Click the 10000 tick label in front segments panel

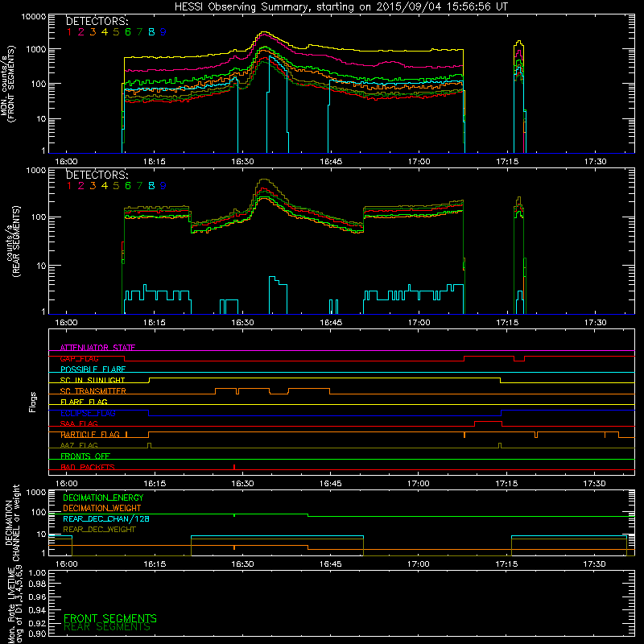(34, 17)
